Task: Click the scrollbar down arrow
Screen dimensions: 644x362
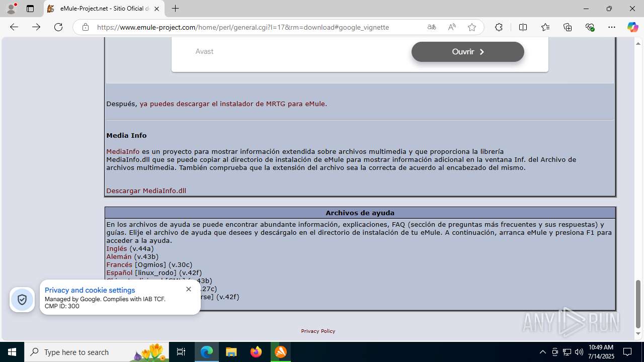Action: [638, 334]
